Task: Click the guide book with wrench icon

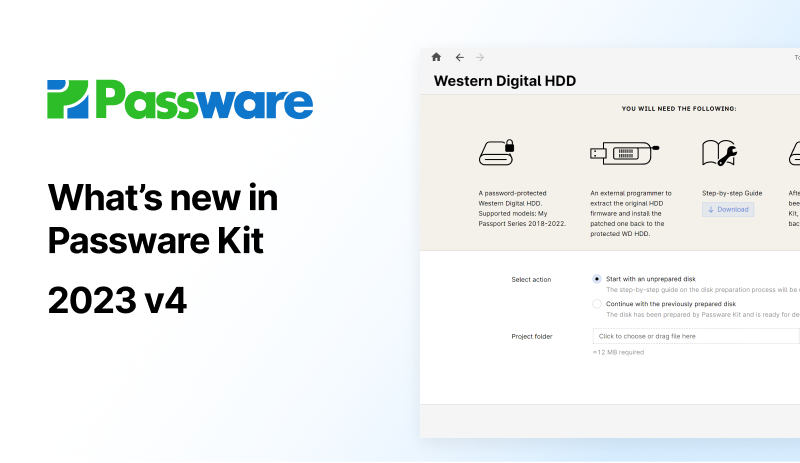Action: pos(719,153)
